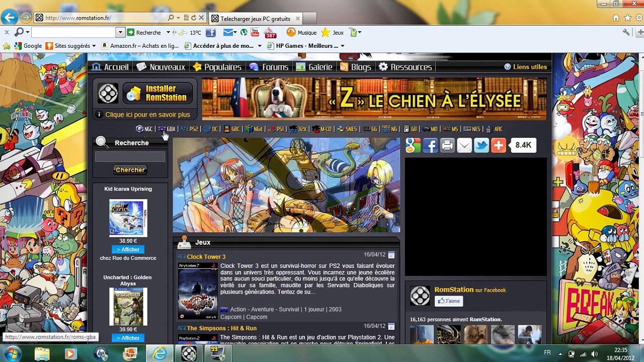Open the SNES console ROMs link
Screen dimensions: 644x362
[347, 129]
